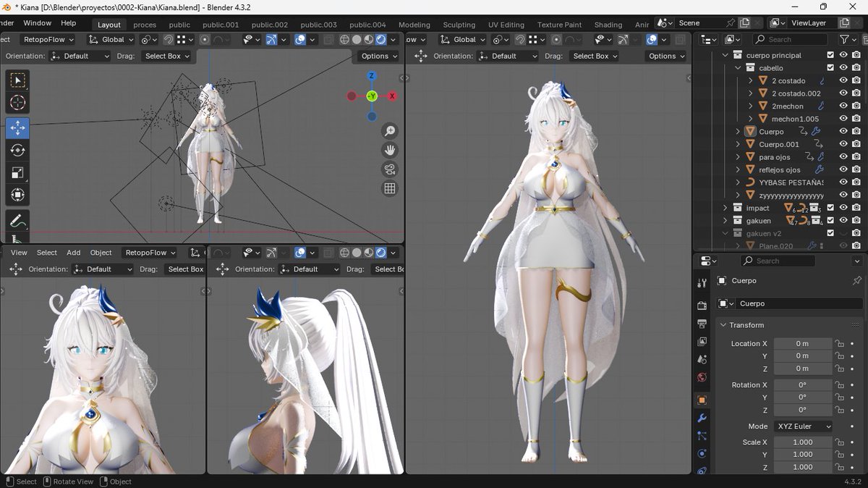Expand the para ojos object
The width and height of the screenshot is (868, 488).
738,157
